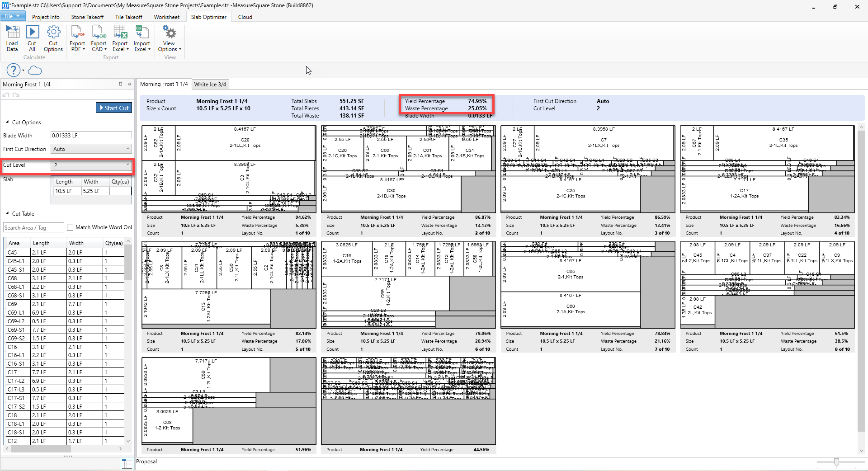
Task: Open the help question mark icon
Action: pos(13,70)
